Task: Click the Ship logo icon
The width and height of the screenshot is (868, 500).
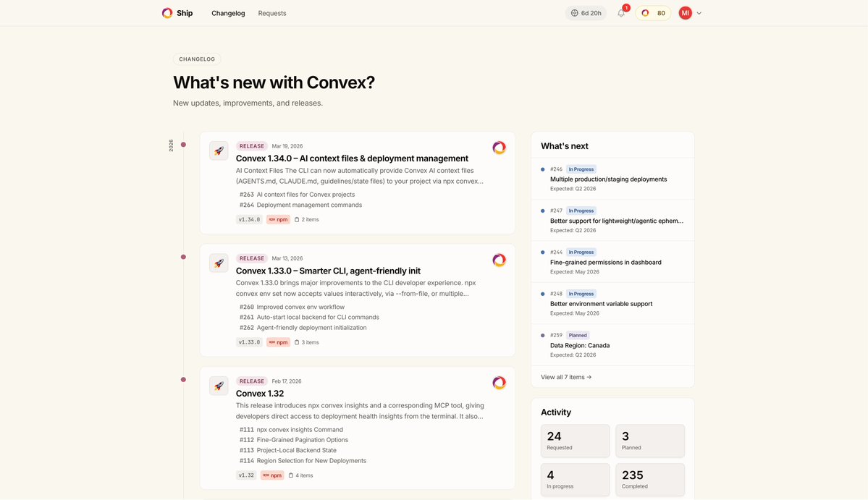Action: 167,13
